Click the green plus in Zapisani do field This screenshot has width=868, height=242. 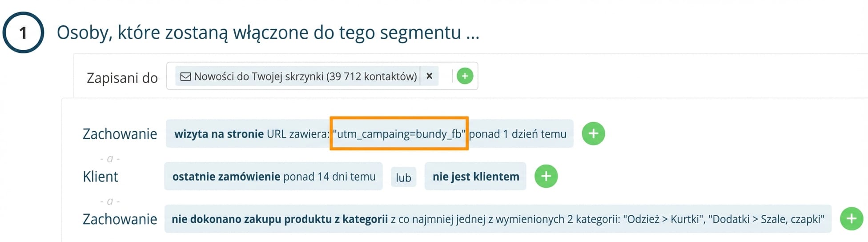coord(465,76)
